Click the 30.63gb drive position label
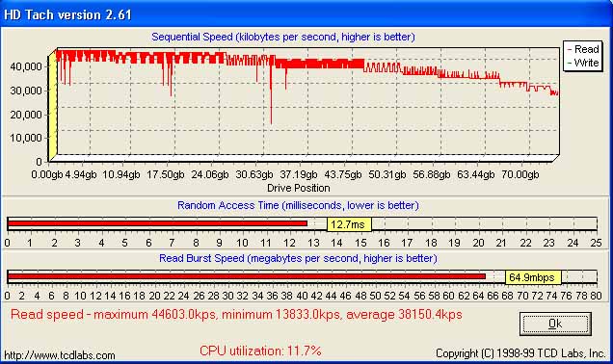The image size is (613, 364). pos(254,174)
